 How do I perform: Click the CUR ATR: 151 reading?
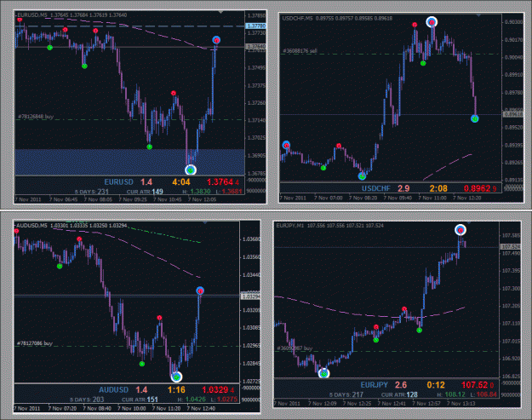140,400
